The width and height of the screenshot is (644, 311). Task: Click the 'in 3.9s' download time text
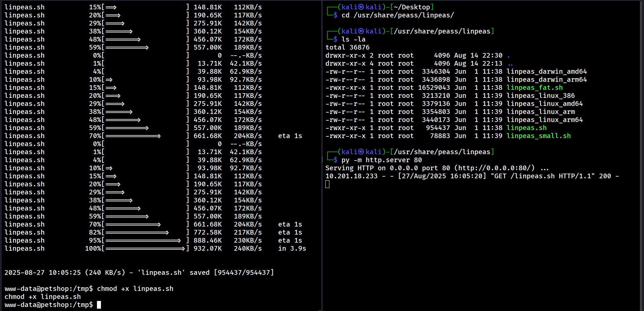(x=292, y=248)
